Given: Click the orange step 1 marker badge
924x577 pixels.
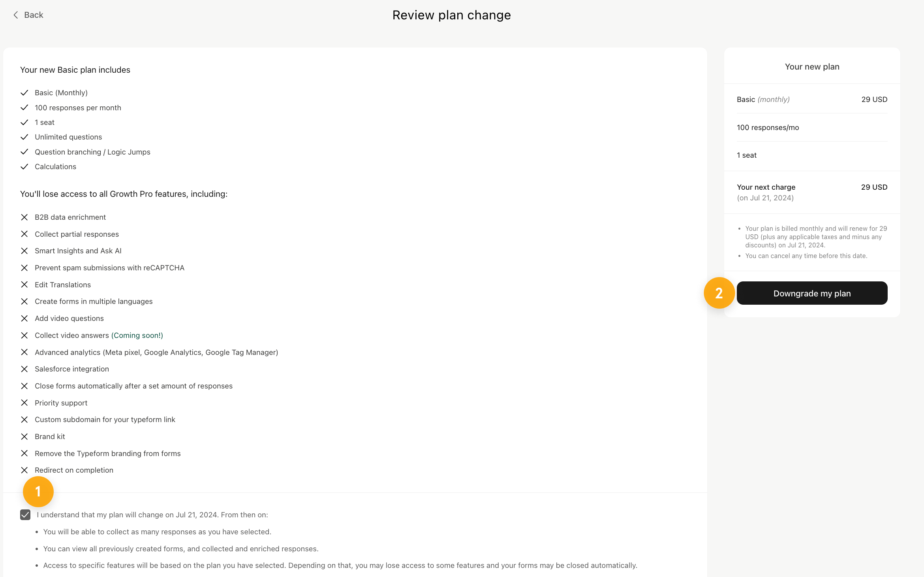Looking at the screenshot, I should (38, 492).
